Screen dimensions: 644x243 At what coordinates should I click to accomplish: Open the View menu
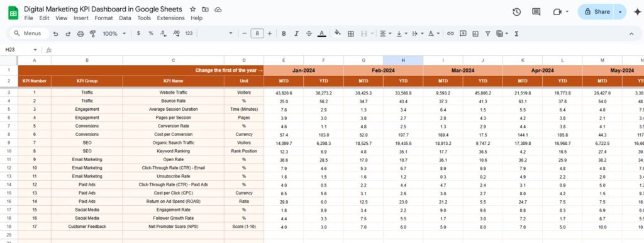point(61,18)
